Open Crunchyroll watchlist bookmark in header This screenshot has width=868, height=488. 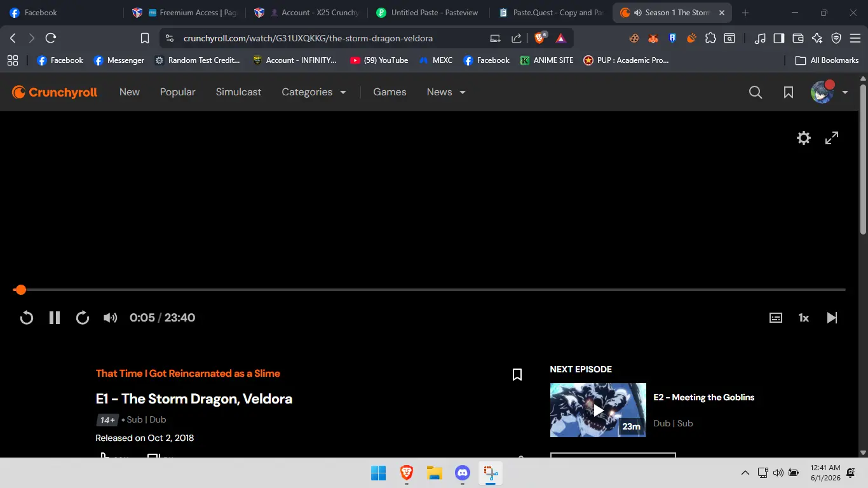[789, 92]
